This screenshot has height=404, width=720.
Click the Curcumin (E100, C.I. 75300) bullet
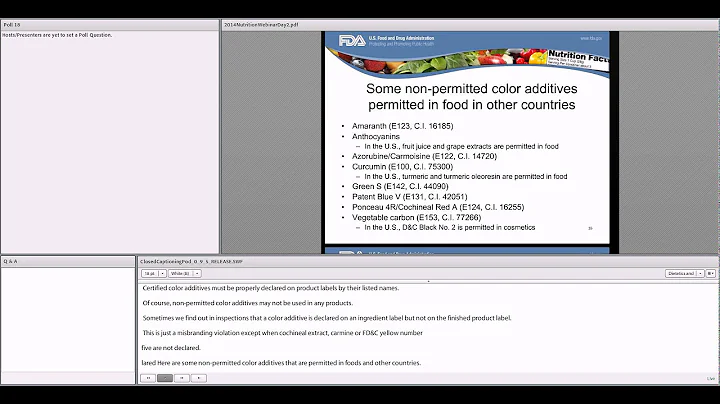402,167
